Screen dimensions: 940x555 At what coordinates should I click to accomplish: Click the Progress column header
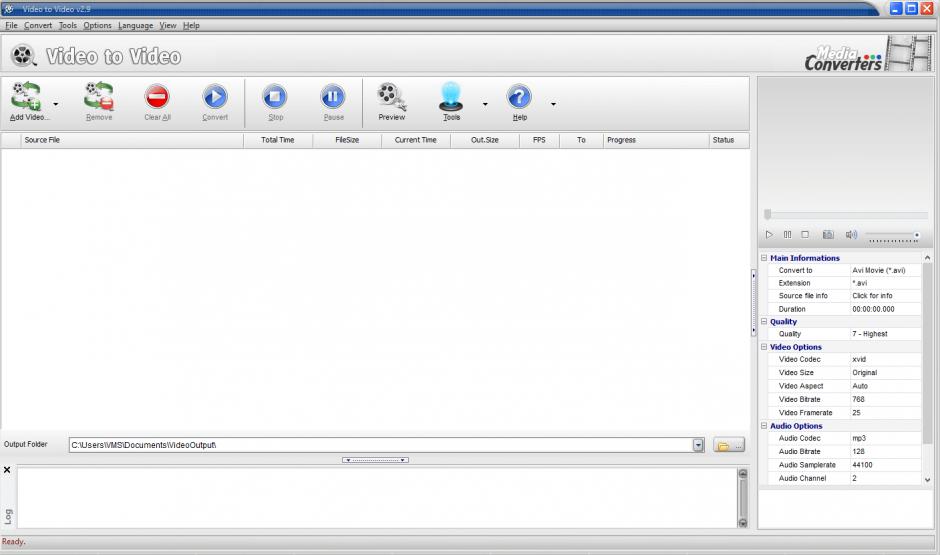[x=655, y=140]
